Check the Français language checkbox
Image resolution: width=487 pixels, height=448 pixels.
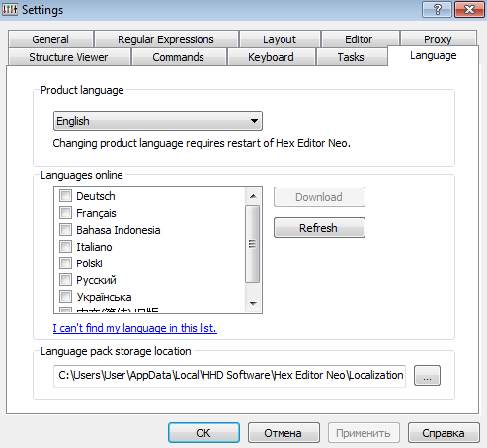[x=65, y=213]
